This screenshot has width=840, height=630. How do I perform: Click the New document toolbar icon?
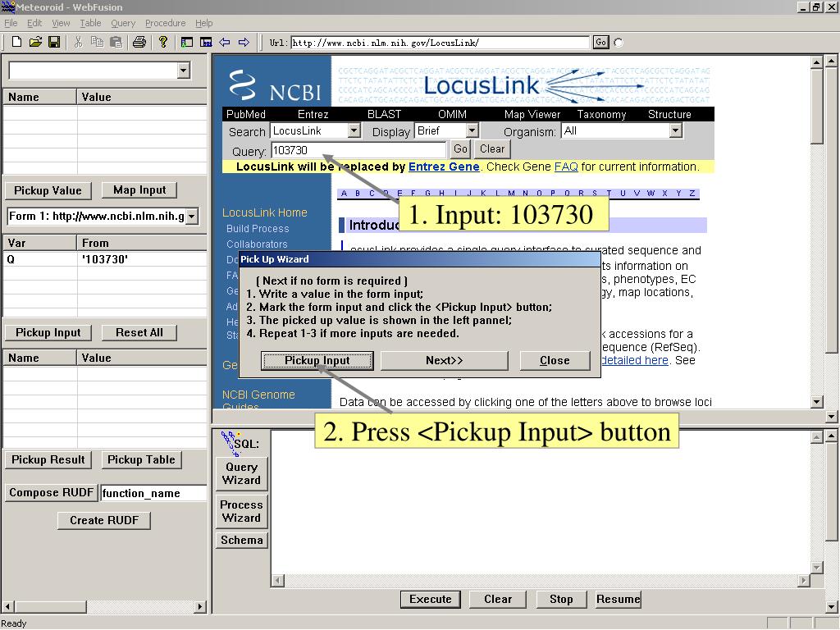tap(16, 42)
